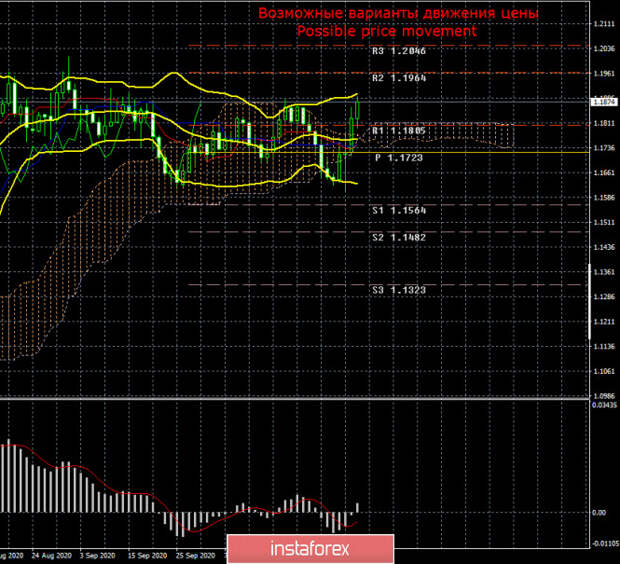Click the R3 1.2046 resistance label

[x=399, y=51]
